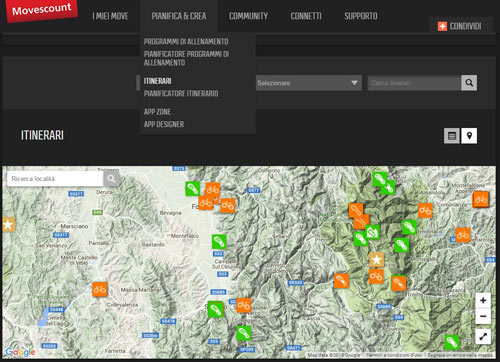The height and width of the screenshot is (362, 500).
Task: Open APP DESIGNER from the menu
Action: [164, 124]
